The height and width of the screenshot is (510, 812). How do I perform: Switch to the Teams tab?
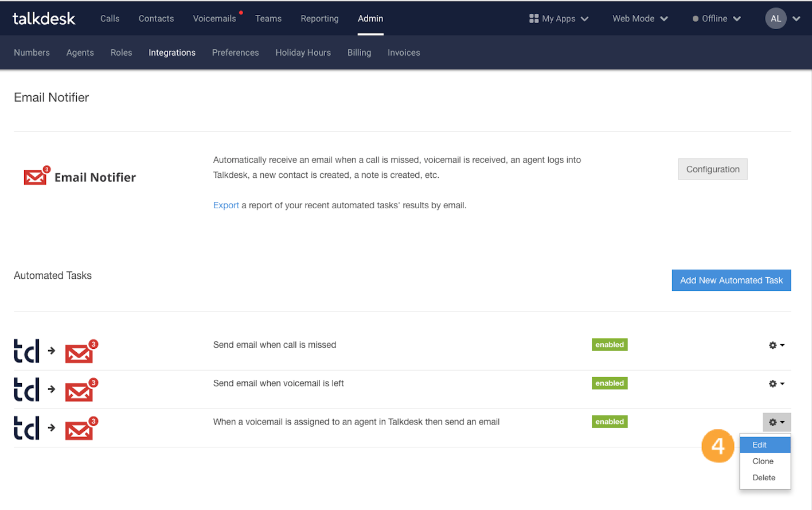coord(268,18)
